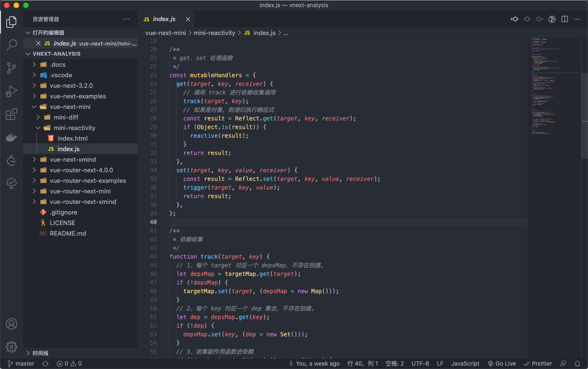Screen dimensions: 588x369
Task: Open the Source Control view
Action: (12, 68)
